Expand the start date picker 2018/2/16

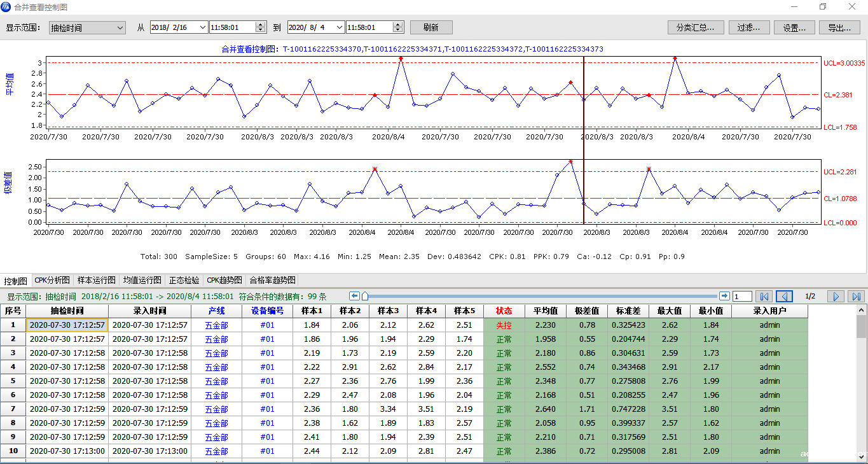pos(203,28)
